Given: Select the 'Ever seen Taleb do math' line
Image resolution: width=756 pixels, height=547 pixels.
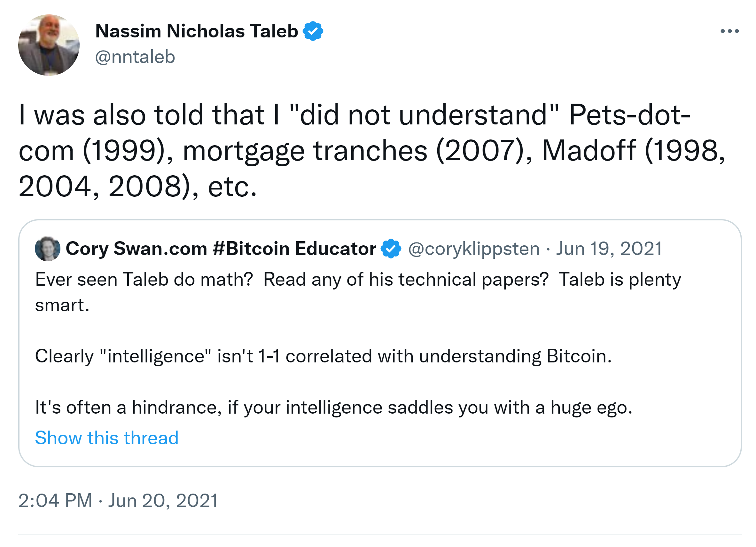Looking at the screenshot, I should 144,280.
